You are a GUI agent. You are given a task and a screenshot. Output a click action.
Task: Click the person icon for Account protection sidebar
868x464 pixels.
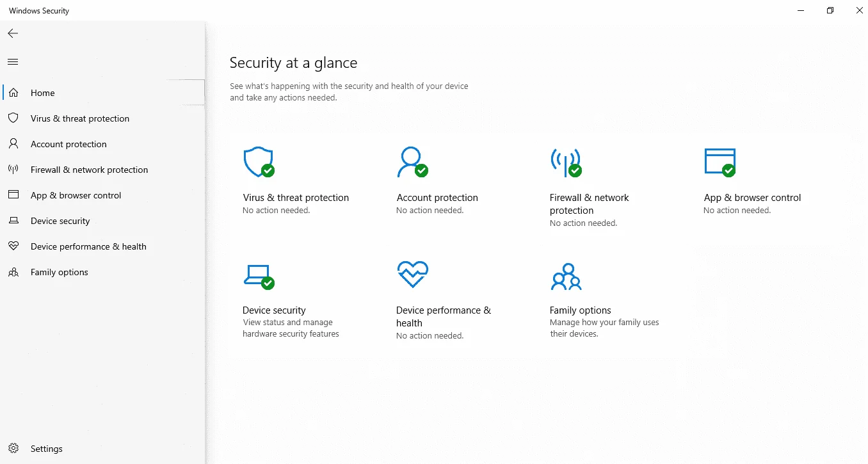(x=13, y=144)
